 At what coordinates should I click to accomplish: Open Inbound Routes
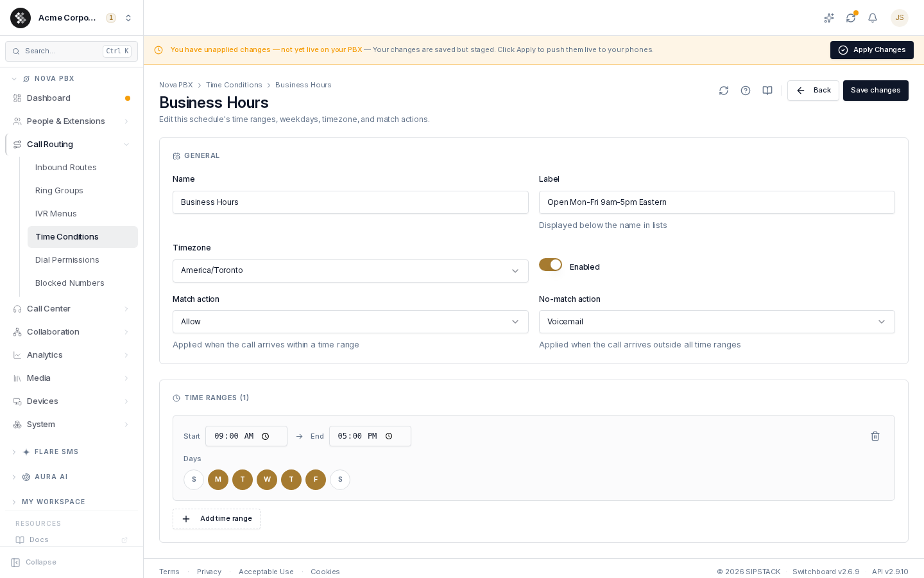[82, 168]
